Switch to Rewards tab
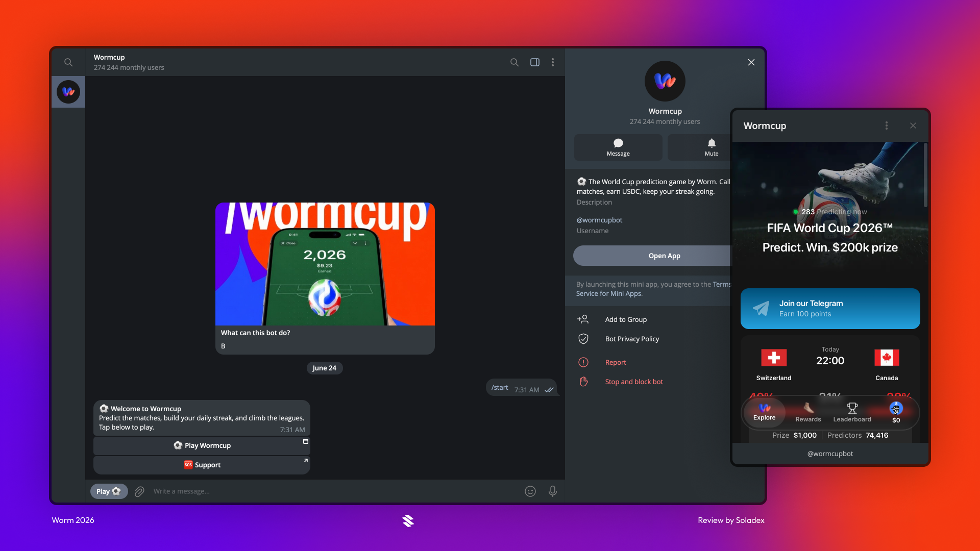Viewport: 980px width, 551px height. 808,412
